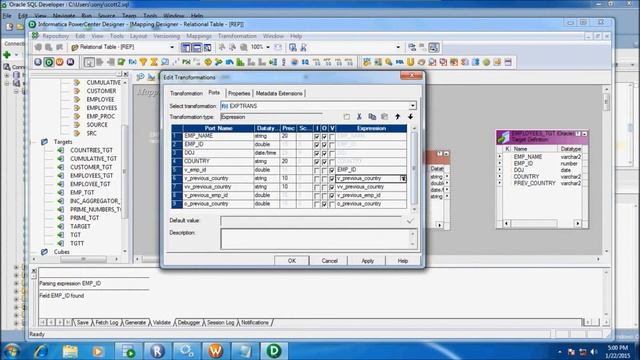
Task: Click the purple M circle tool icon
Action: point(70,62)
